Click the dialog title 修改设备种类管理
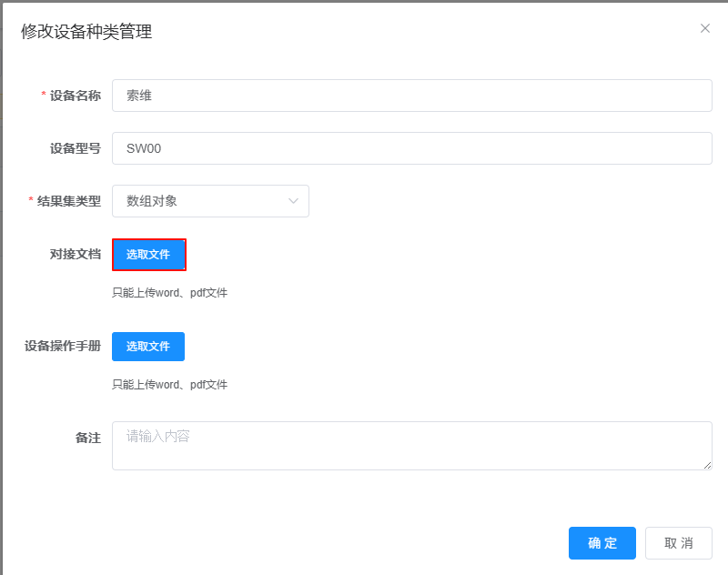 pyautogui.click(x=86, y=32)
